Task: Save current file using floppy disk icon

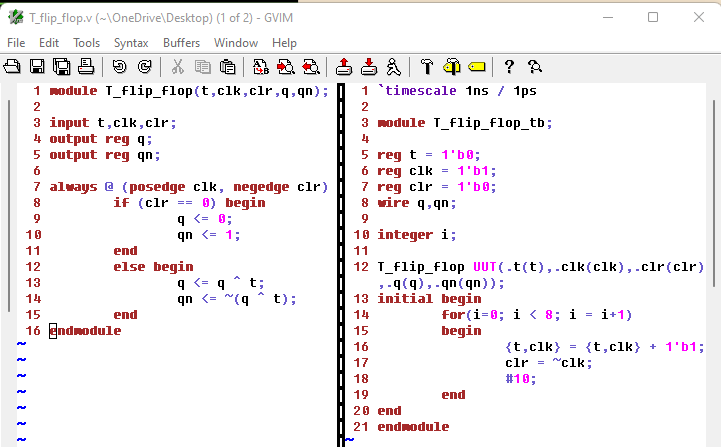Action: (37, 67)
